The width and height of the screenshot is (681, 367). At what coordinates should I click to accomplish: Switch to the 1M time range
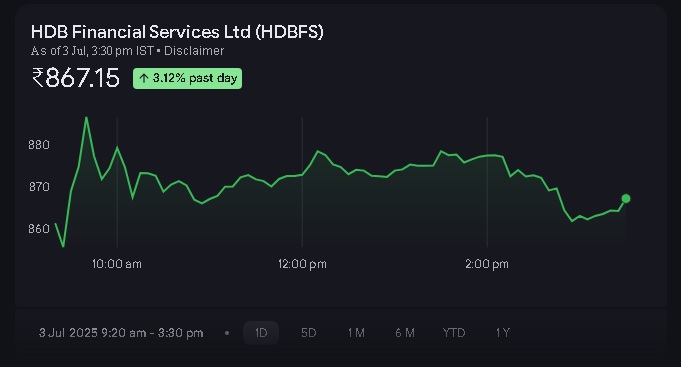(x=356, y=333)
